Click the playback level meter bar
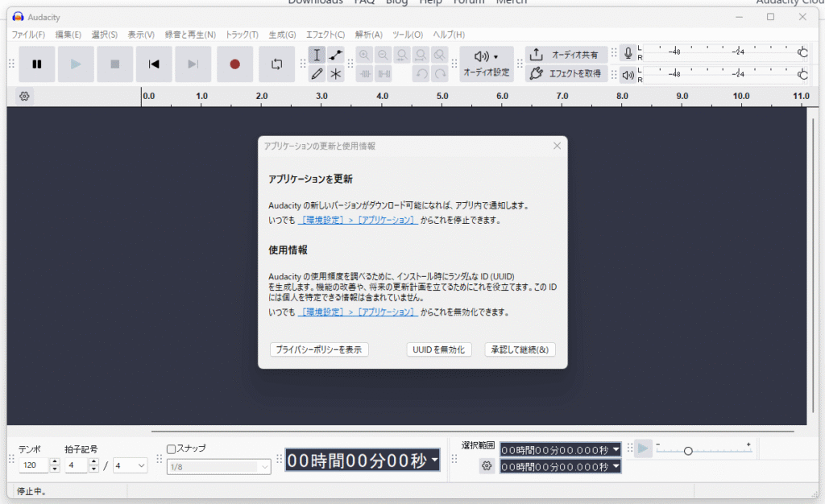Image resolution: width=825 pixels, height=504 pixels. pos(725,74)
